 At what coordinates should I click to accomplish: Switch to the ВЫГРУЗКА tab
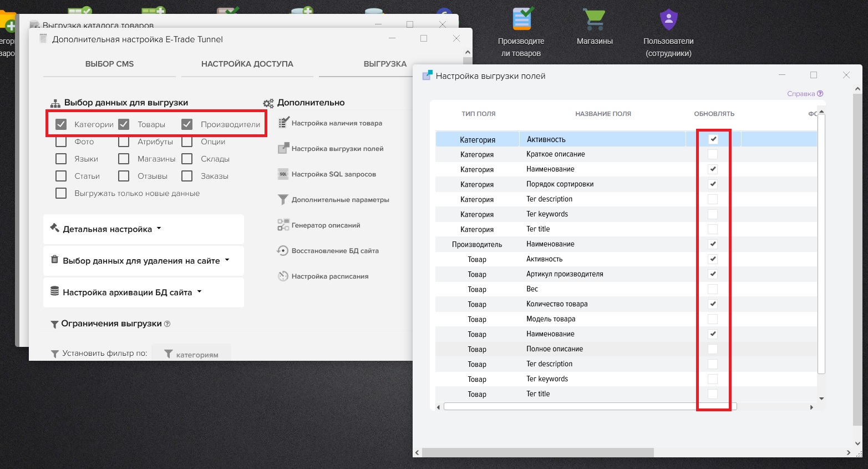[x=385, y=64]
